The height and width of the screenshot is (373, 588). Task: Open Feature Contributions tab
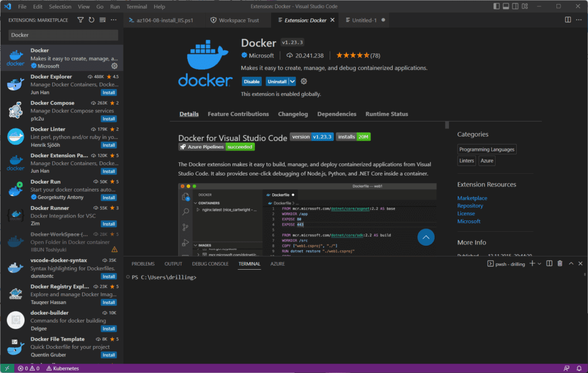tap(238, 114)
